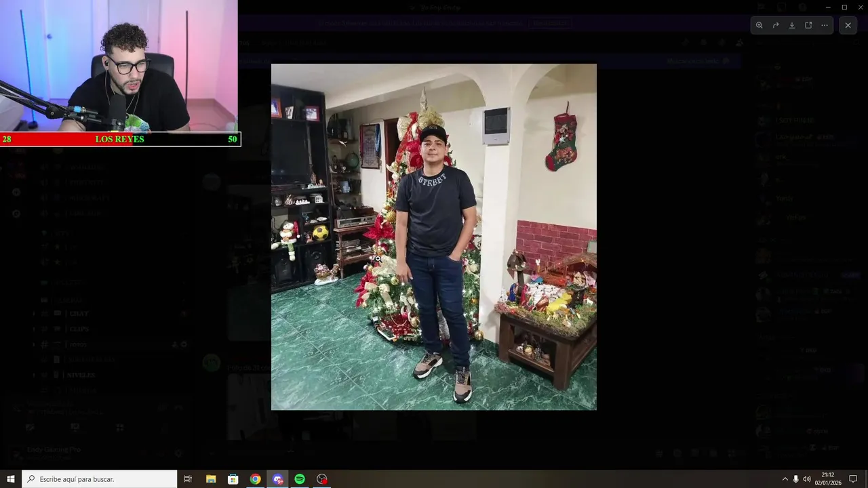Expand hidden system tray icons
868x488 pixels.
pyautogui.click(x=785, y=479)
